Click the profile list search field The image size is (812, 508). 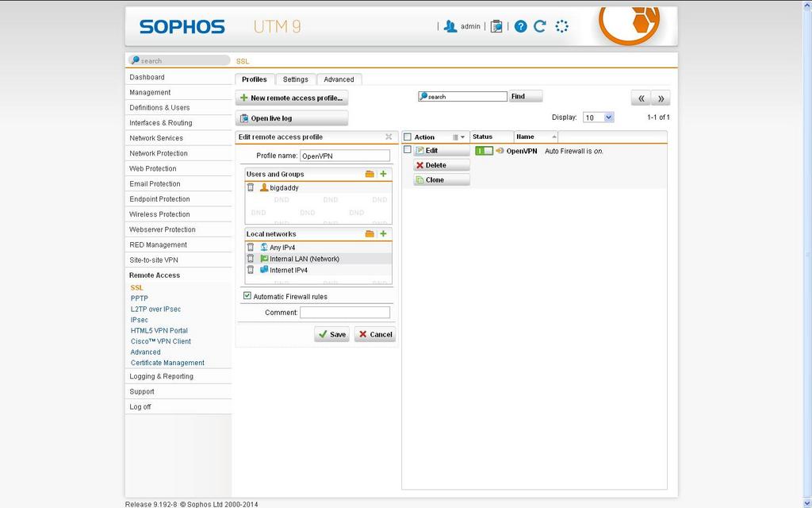point(462,96)
